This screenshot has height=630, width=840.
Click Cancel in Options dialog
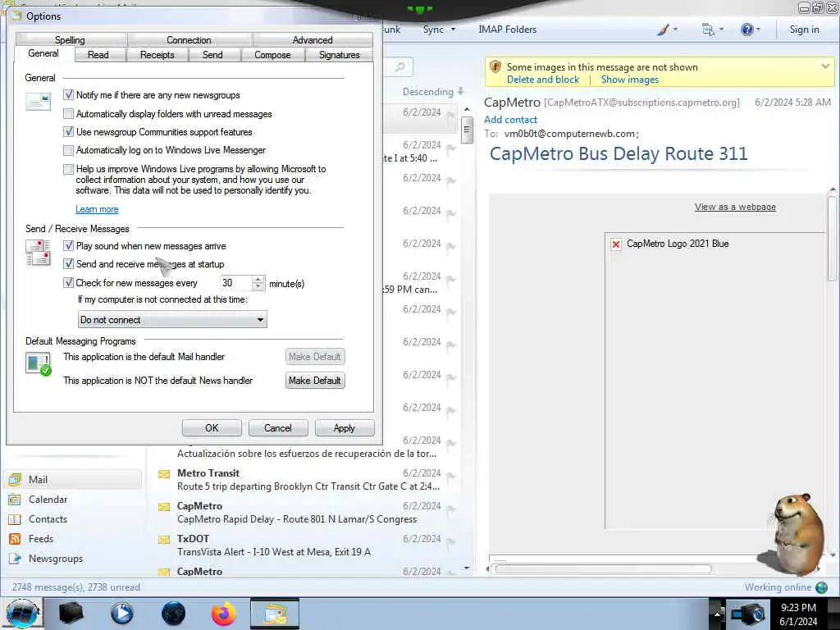pos(278,428)
